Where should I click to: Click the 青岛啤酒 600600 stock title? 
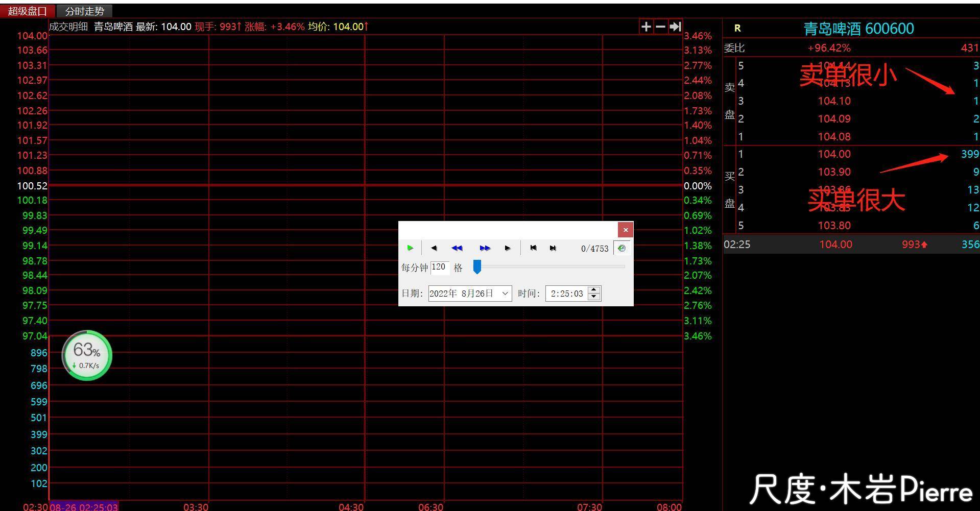click(x=858, y=29)
